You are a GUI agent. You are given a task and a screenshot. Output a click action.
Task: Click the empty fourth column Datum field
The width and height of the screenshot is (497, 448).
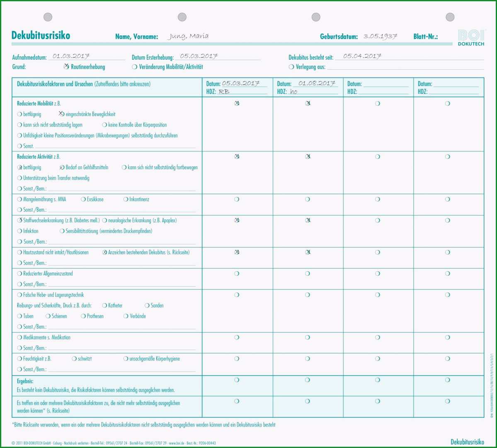456,84
